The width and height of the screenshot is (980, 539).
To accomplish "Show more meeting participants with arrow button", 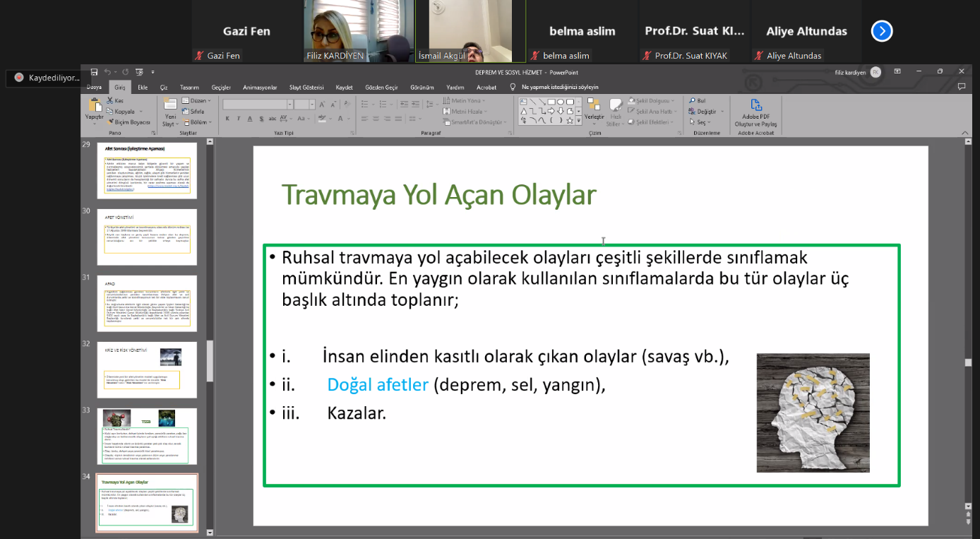I will coord(882,31).
